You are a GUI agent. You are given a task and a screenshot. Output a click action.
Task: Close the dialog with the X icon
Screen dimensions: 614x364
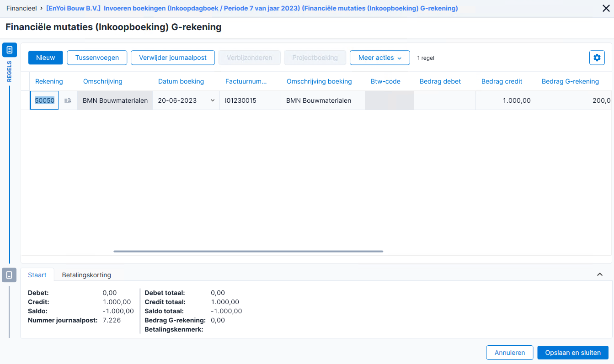(606, 8)
